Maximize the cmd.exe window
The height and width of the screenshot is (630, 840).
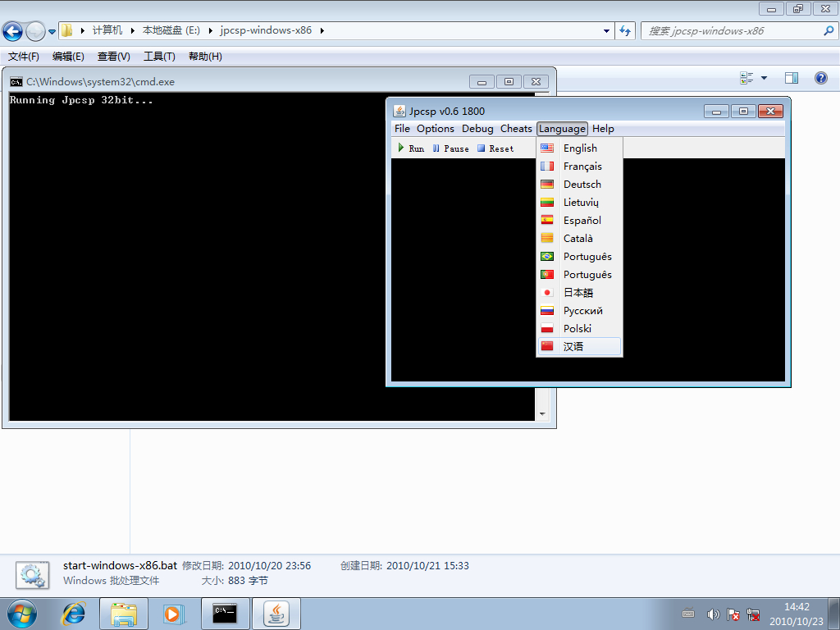point(509,82)
